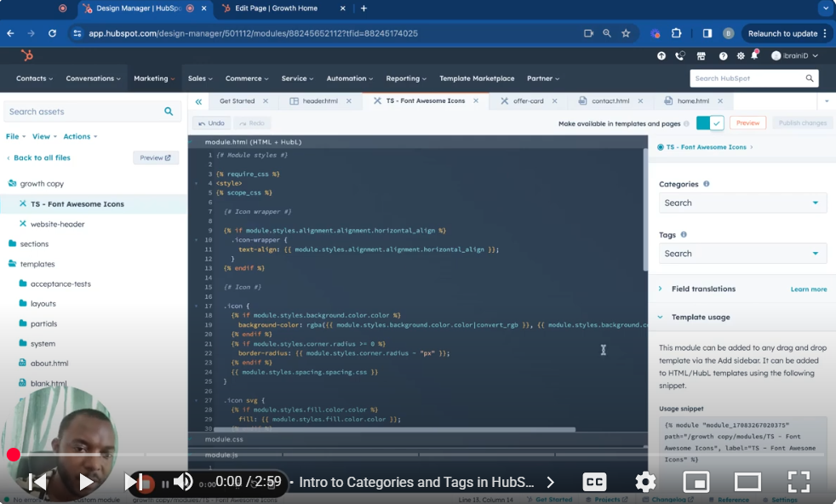
Task: Mute the video with speaker icon
Action: click(x=183, y=482)
